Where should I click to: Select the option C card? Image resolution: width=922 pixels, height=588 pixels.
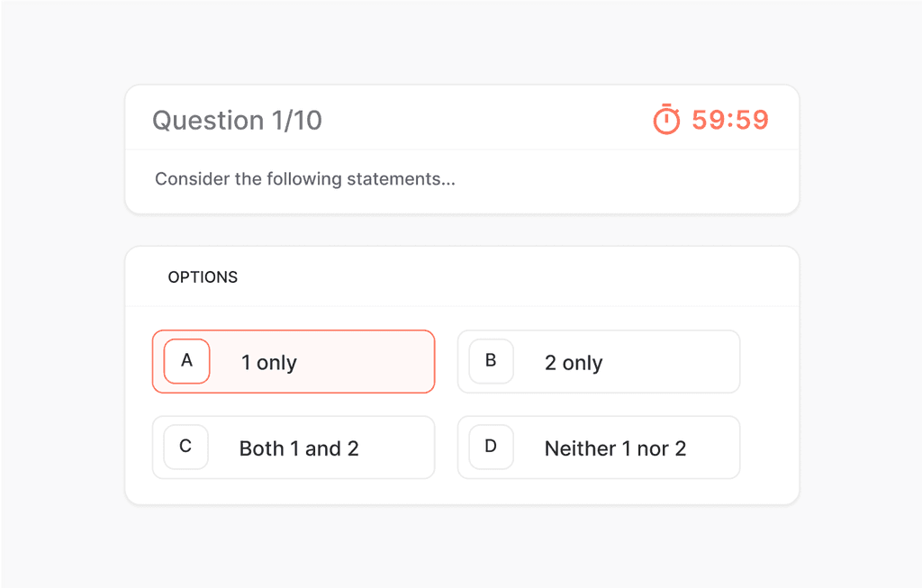click(x=294, y=448)
